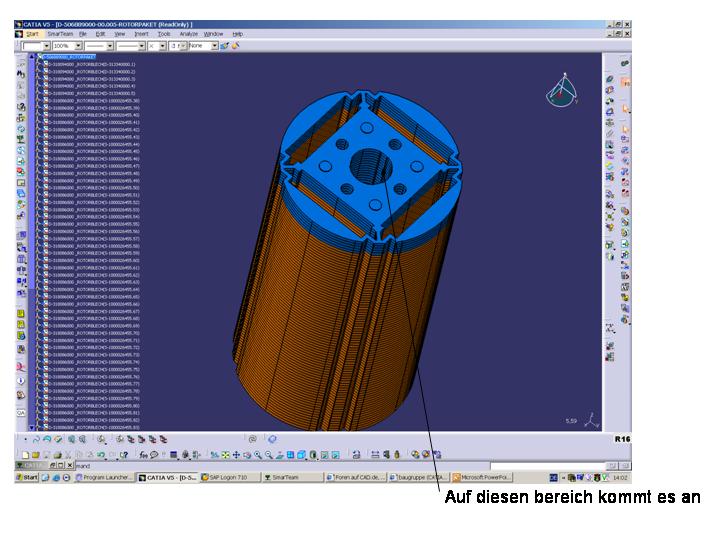Click Swap Visible Space icon
This screenshot has width=720, height=540.
pos(335,455)
